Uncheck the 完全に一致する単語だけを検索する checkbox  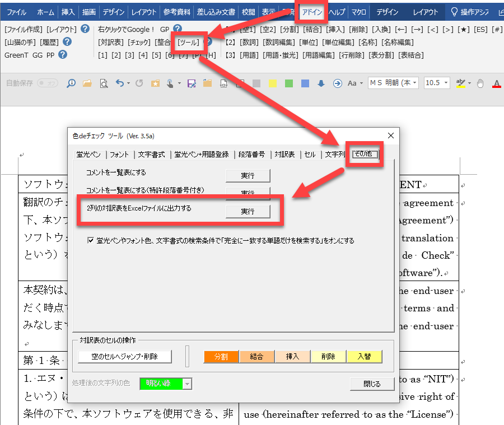point(91,241)
